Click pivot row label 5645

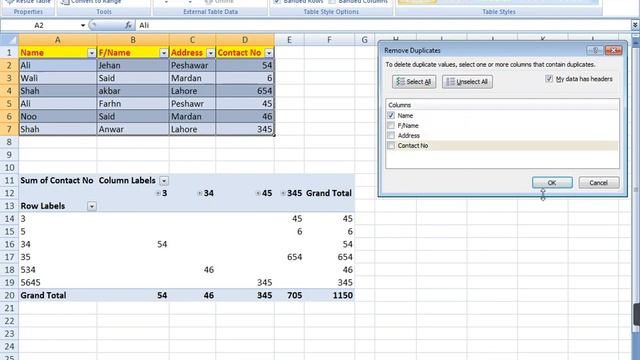[58, 282]
